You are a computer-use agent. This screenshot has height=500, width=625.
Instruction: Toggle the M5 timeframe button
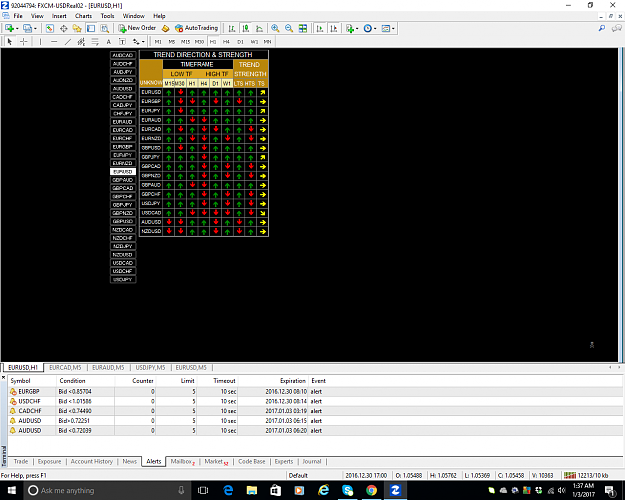172,41
